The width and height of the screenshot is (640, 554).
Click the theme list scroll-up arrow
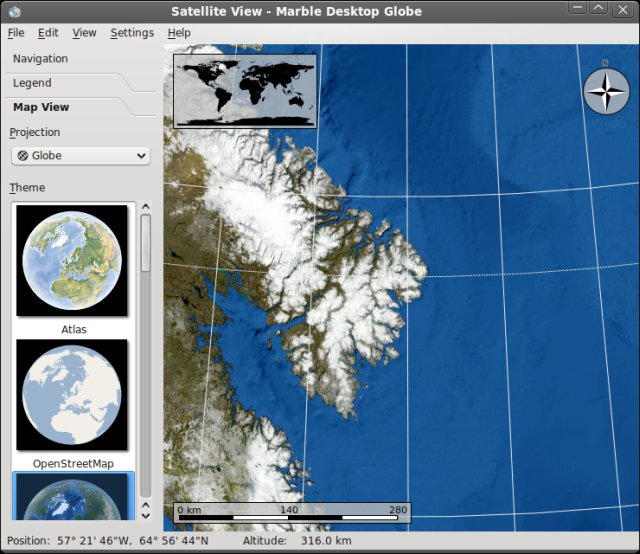point(145,207)
